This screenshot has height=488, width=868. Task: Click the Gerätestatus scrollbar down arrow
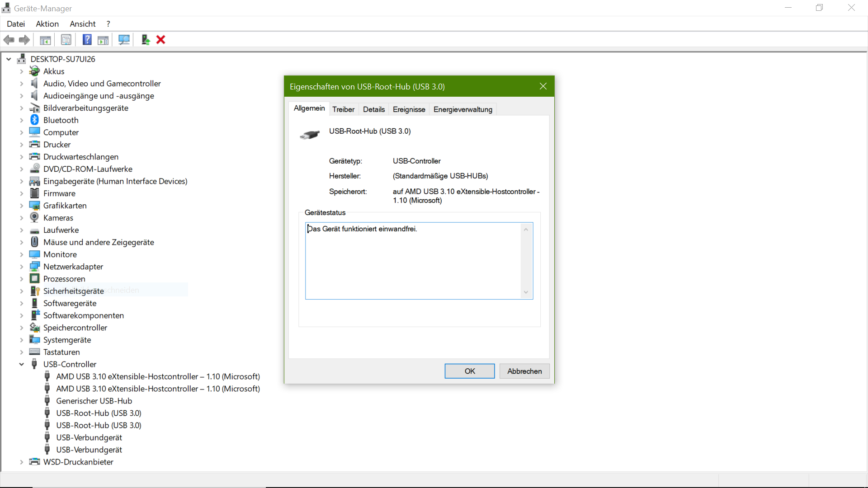coord(526,292)
